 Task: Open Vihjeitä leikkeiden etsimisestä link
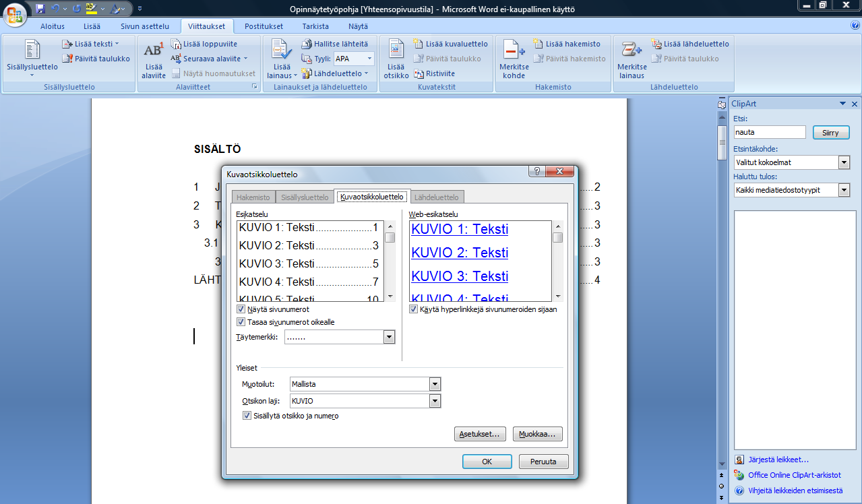(795, 491)
